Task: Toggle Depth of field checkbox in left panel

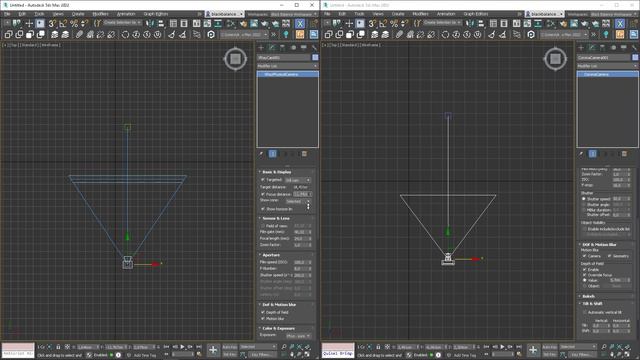Action: tap(263, 312)
